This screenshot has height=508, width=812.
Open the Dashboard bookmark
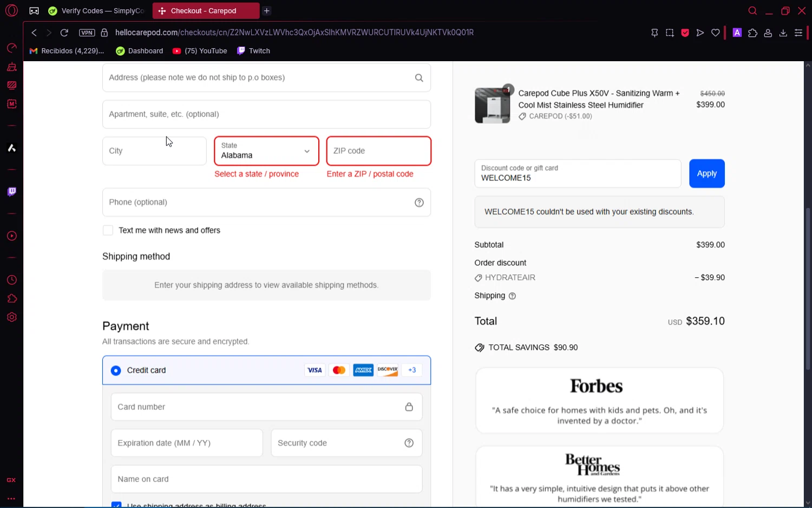[140, 51]
